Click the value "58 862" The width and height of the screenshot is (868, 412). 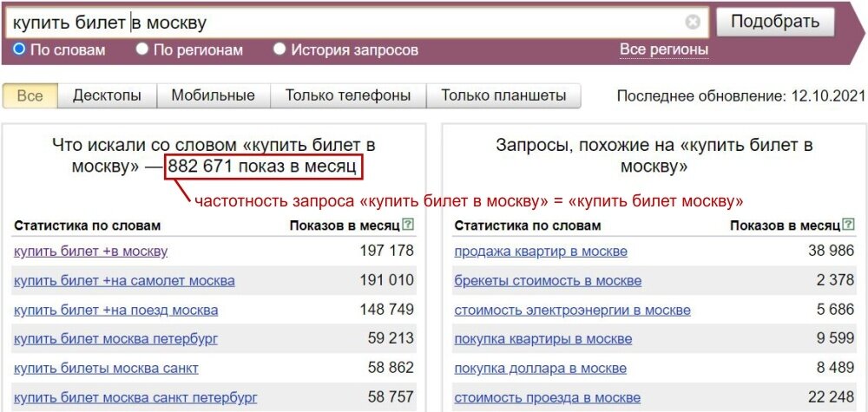(391, 367)
